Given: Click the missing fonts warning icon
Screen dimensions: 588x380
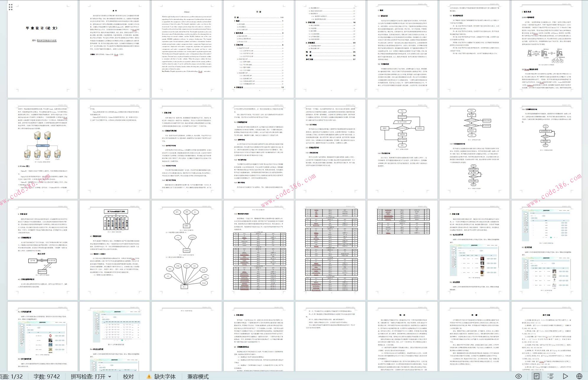Looking at the screenshot, I should coord(149,377).
